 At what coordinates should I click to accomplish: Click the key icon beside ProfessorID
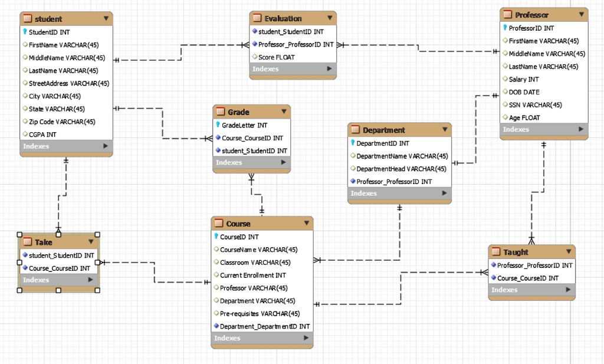(x=504, y=28)
